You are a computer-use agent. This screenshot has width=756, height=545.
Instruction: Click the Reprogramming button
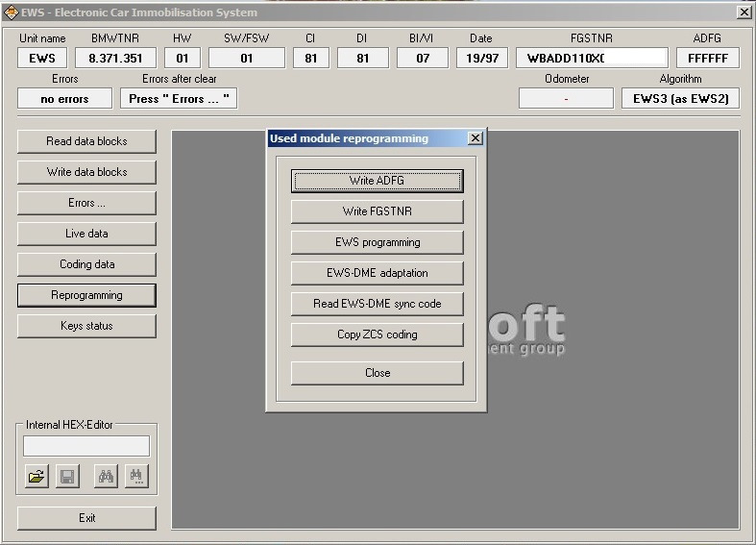point(86,295)
